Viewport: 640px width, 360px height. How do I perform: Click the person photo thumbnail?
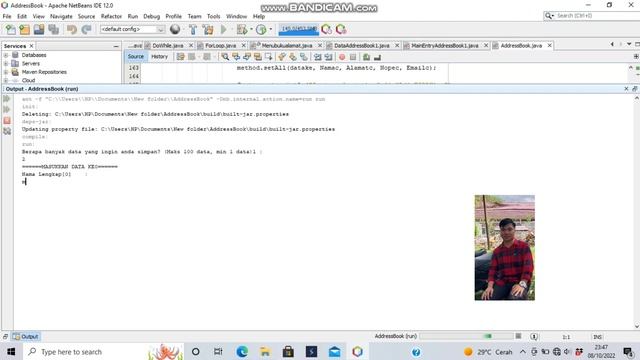click(x=504, y=248)
